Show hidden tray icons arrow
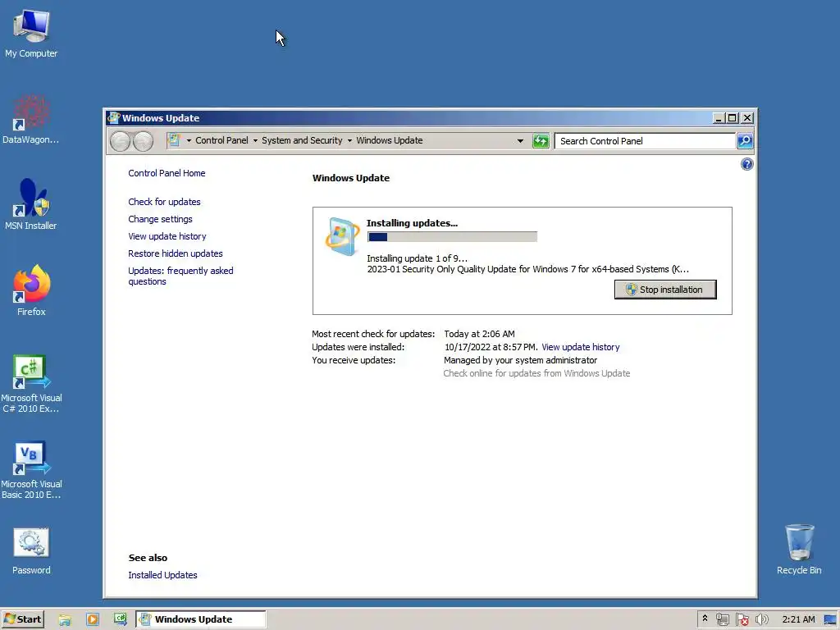 click(x=705, y=619)
